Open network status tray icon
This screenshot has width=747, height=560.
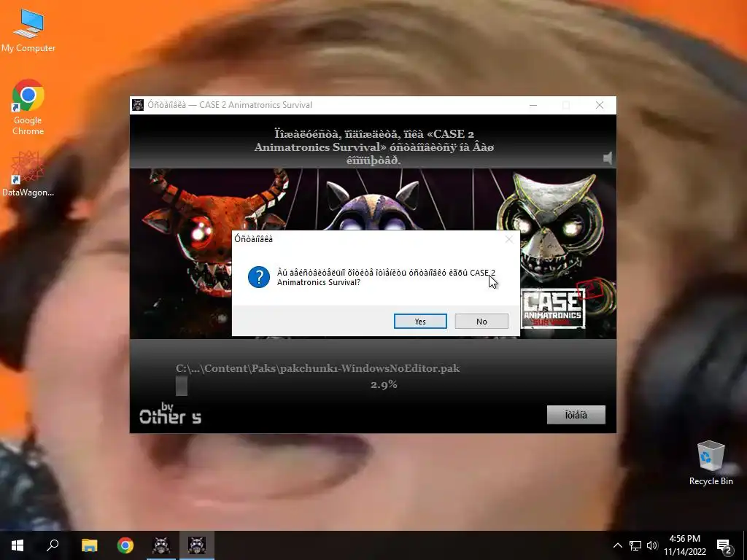[x=635, y=545]
